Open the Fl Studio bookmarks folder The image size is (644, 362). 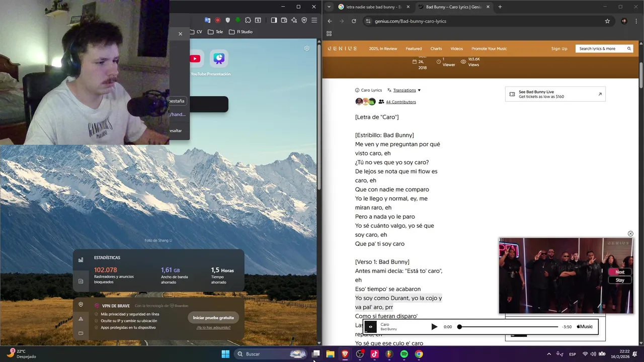pyautogui.click(x=240, y=32)
